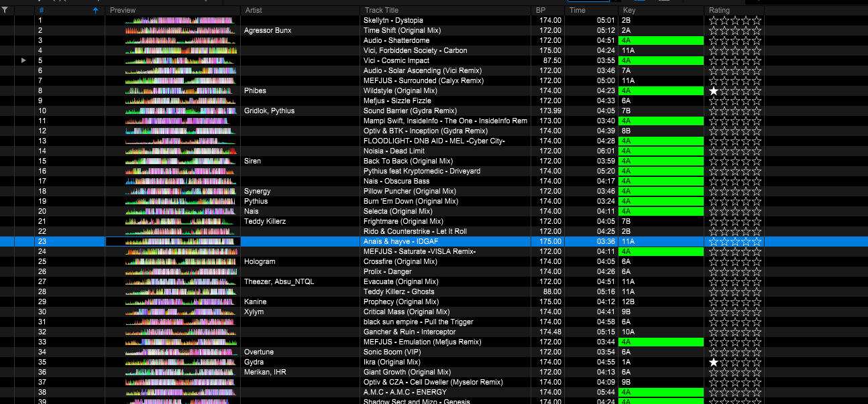
Task: Click the Preview column header
Action: (x=122, y=11)
